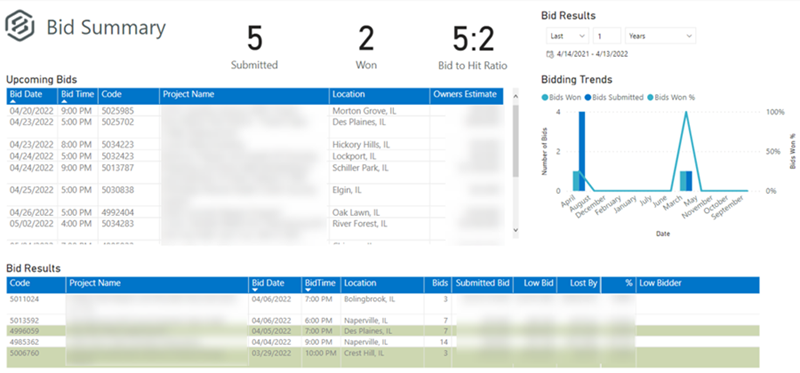Click the Upcoming Bids vertical scrollbar thumb
The width and height of the screenshot is (800, 373).
515,141
